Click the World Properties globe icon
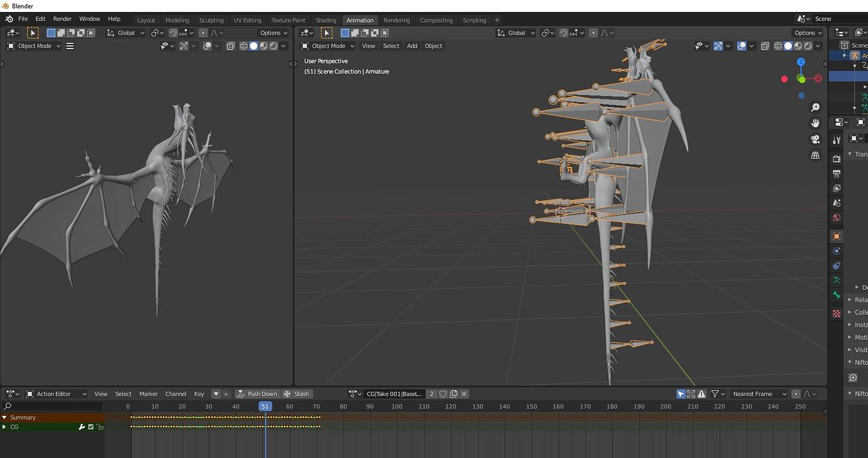Viewport: 868px width, 458px height. coord(837,217)
